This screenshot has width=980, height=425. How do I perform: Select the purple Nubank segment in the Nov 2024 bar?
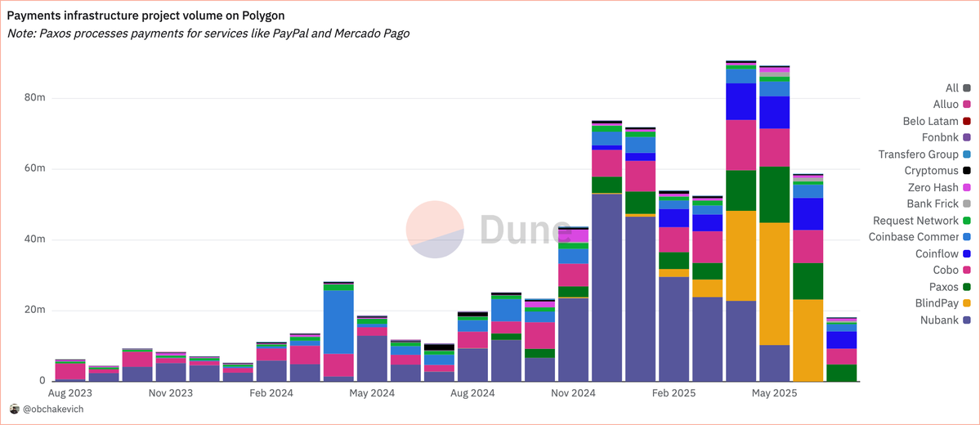(574, 340)
